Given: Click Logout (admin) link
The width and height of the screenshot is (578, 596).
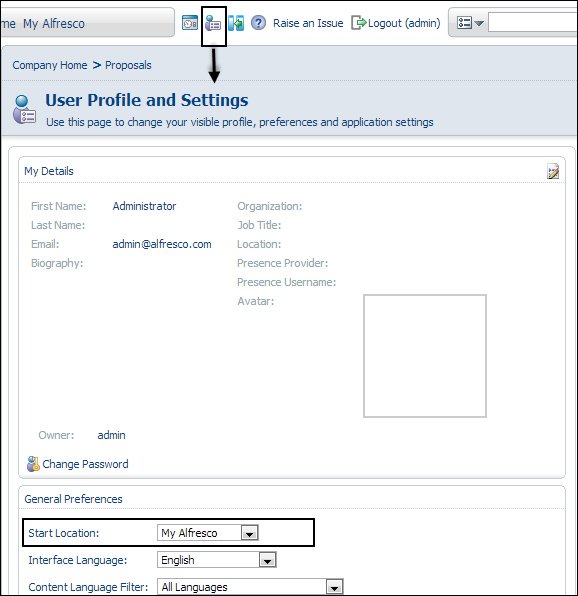Looking at the screenshot, I should coord(404,23).
